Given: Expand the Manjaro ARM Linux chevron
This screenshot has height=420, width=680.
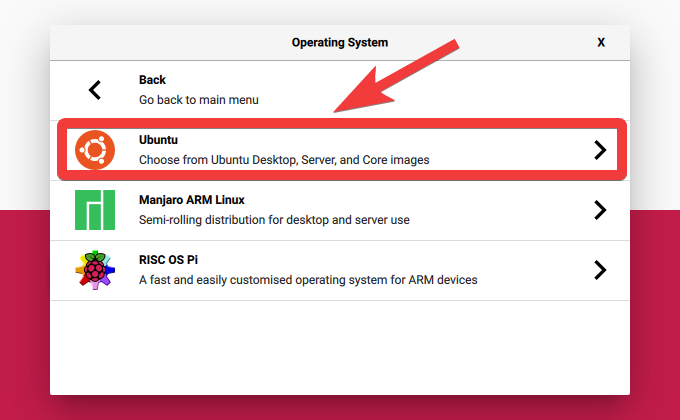Looking at the screenshot, I should click(600, 210).
